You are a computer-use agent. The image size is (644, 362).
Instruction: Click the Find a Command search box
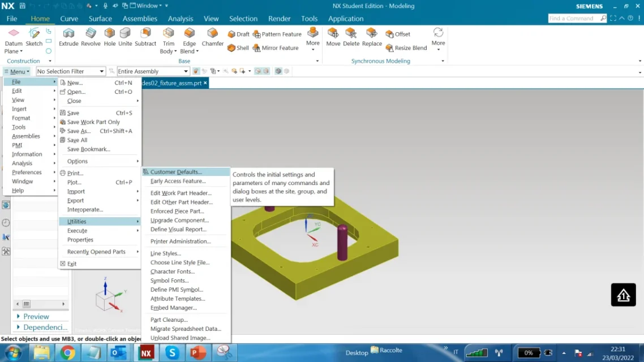click(577, 18)
